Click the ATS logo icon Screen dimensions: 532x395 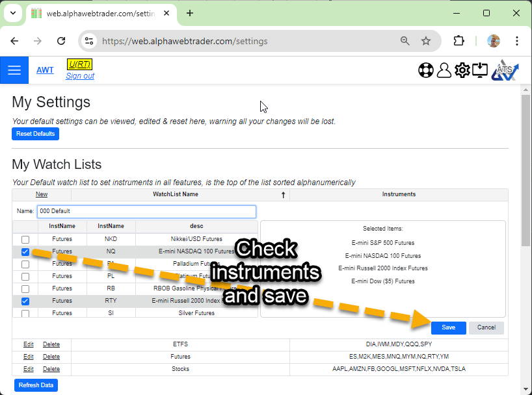(504, 70)
